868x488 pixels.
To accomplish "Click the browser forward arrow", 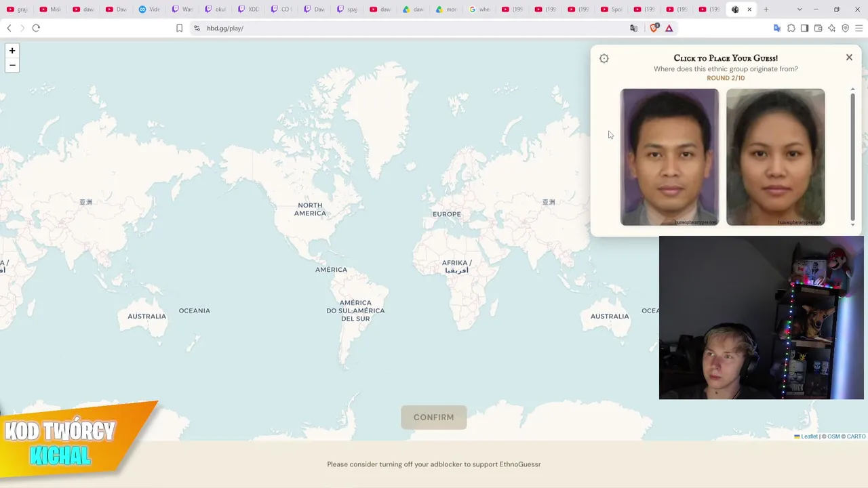I will point(22,28).
